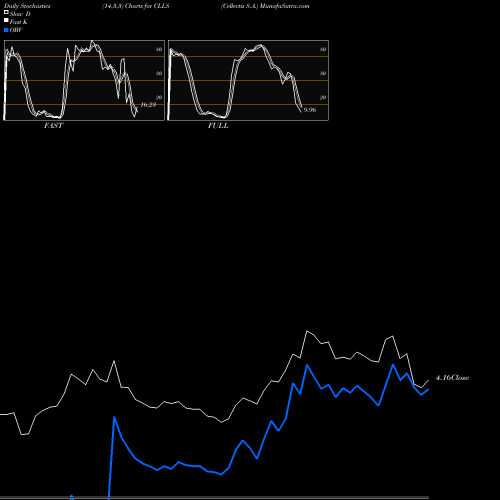Click the '(14,3,3) Charts for CLLS' heading

click(x=136, y=6)
